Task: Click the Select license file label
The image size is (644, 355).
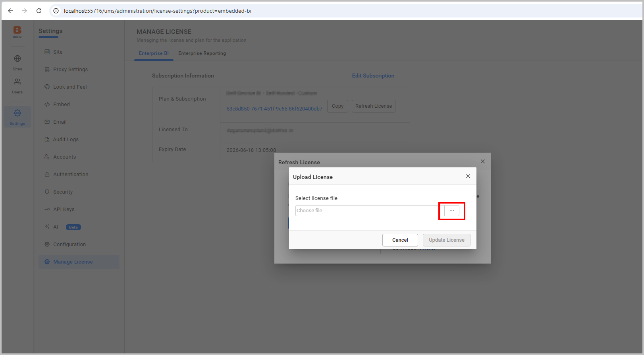Action: pos(316,198)
